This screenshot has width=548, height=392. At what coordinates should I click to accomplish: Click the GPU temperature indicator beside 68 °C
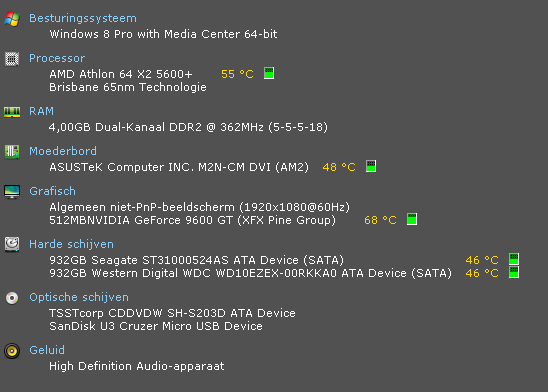(x=412, y=219)
